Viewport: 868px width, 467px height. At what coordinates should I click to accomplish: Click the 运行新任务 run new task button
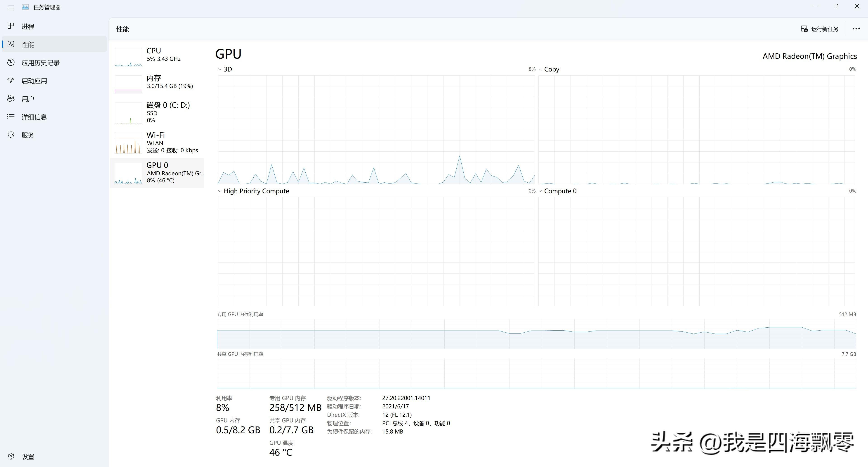(819, 29)
